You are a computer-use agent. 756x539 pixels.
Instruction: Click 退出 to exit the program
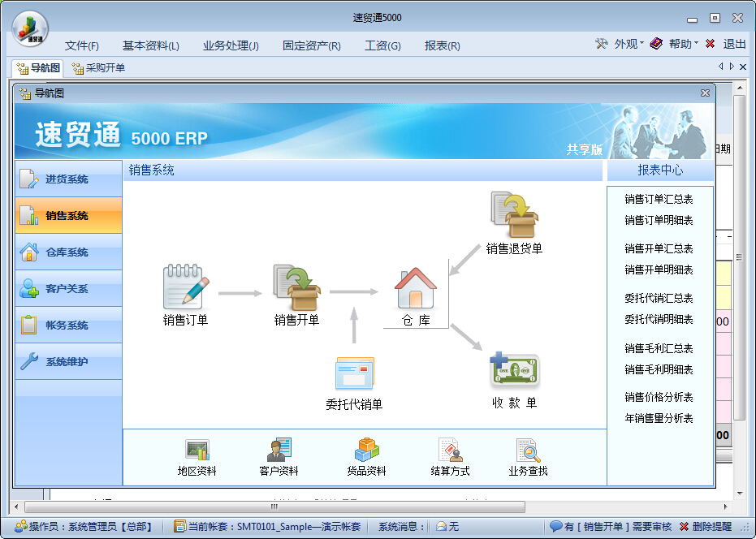pyautogui.click(x=726, y=44)
